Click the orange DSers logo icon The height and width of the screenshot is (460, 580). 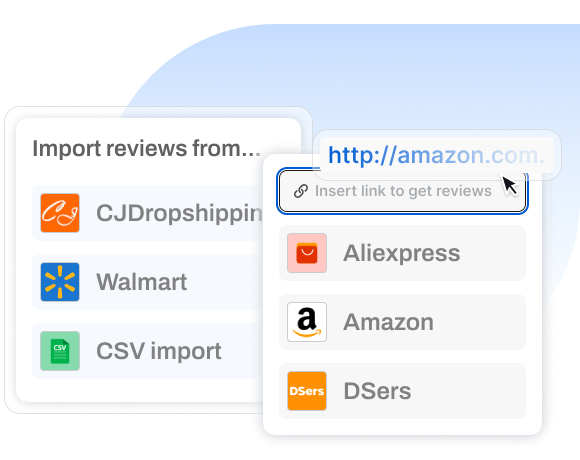[x=307, y=391]
